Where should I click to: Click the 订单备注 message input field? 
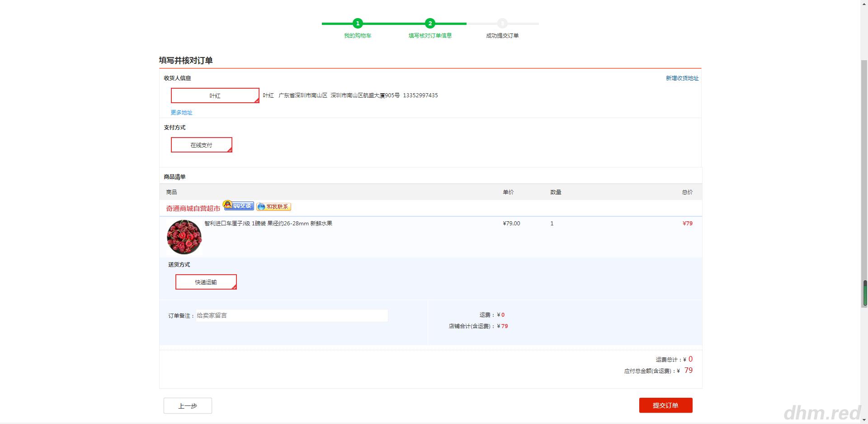(x=292, y=315)
